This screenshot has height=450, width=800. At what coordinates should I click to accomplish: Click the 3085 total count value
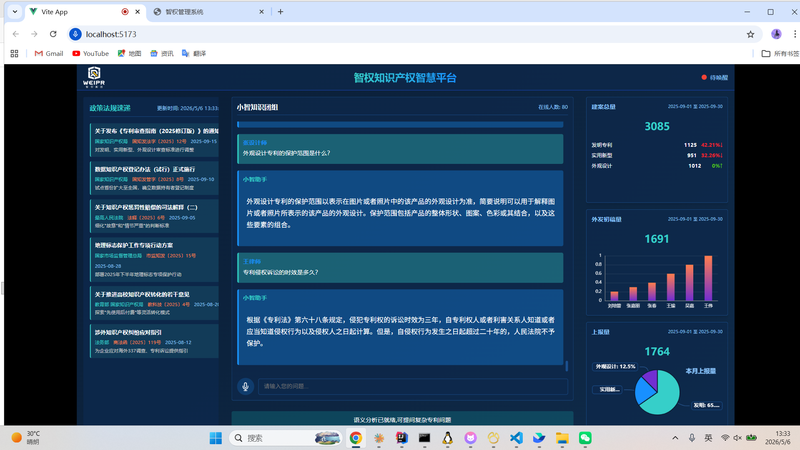[657, 127]
